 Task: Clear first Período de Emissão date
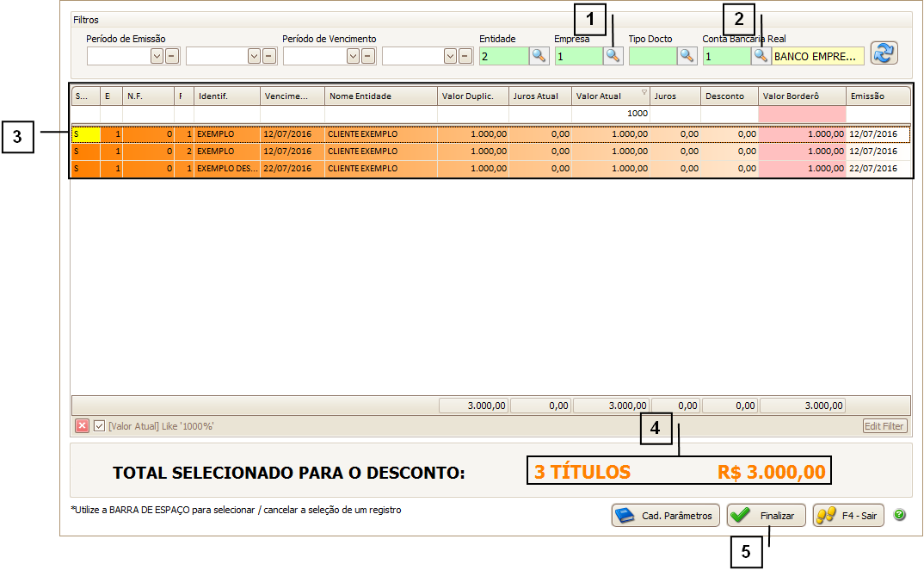[171, 56]
